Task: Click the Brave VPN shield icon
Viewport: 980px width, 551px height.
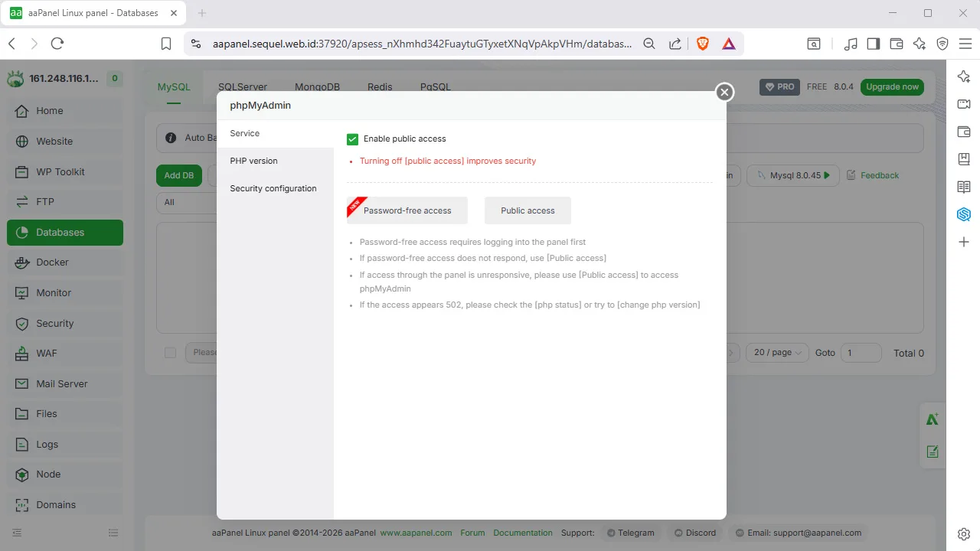Action: (x=942, y=44)
